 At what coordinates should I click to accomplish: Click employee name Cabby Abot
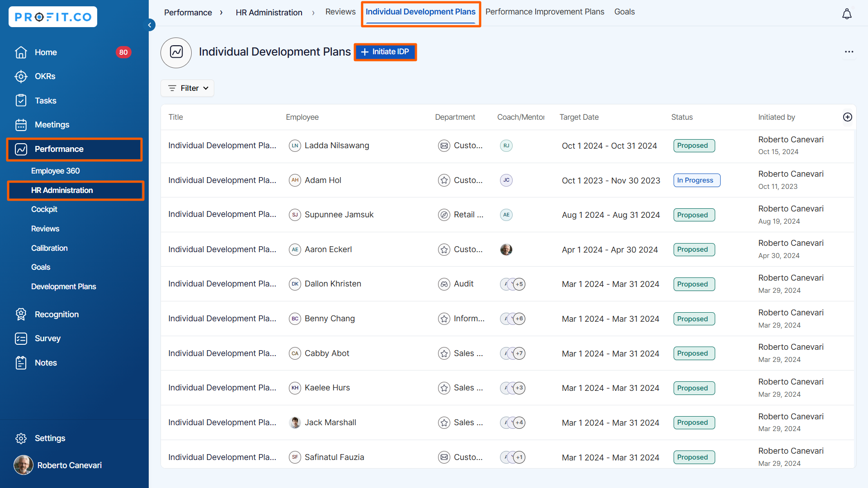327,353
